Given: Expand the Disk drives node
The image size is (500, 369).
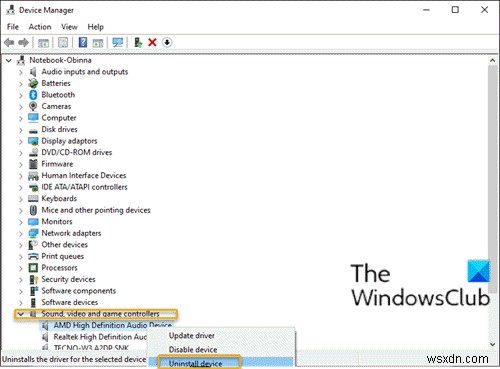Looking at the screenshot, I should click(21, 130).
